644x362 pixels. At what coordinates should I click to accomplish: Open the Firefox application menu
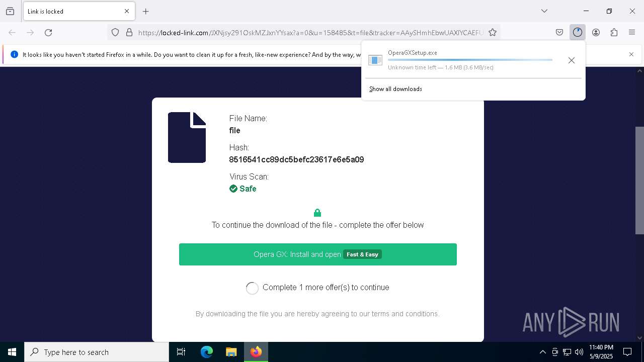click(x=632, y=33)
